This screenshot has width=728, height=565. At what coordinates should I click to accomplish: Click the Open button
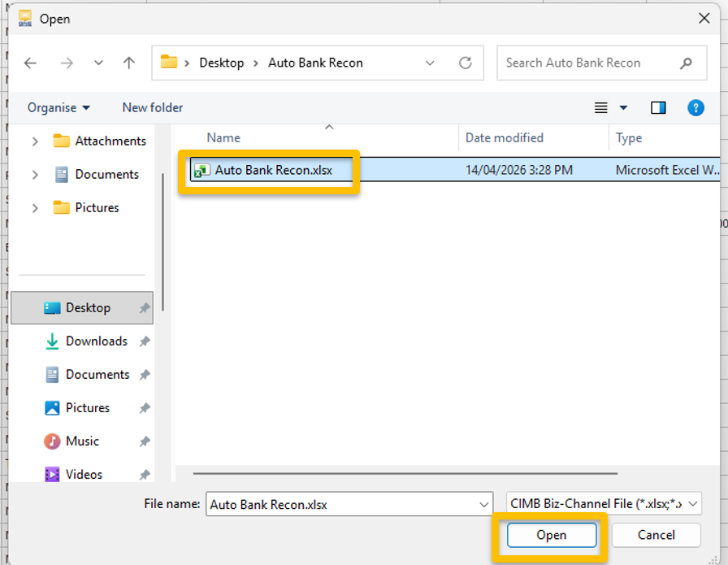point(551,535)
